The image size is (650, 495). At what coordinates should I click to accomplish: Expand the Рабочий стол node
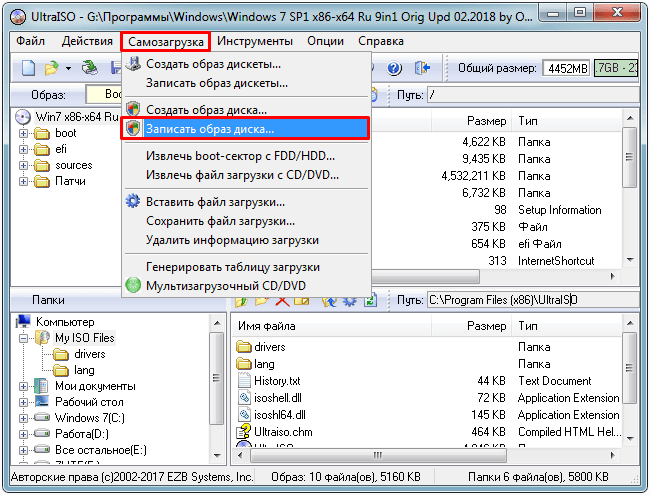[x=24, y=403]
